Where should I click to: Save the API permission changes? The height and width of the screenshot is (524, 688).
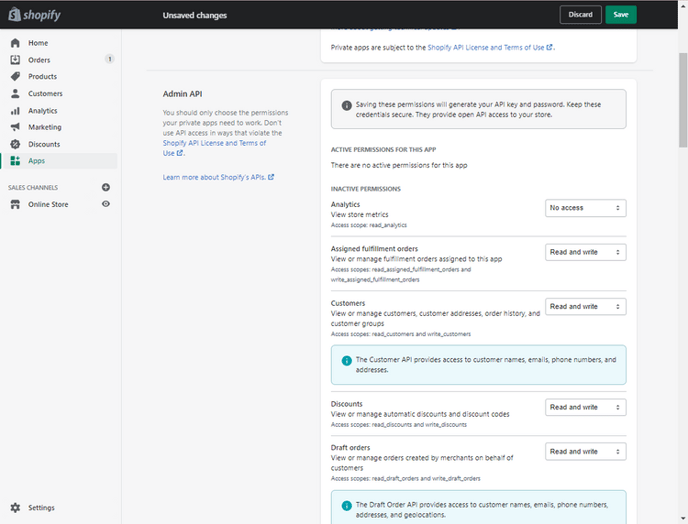pyautogui.click(x=621, y=15)
